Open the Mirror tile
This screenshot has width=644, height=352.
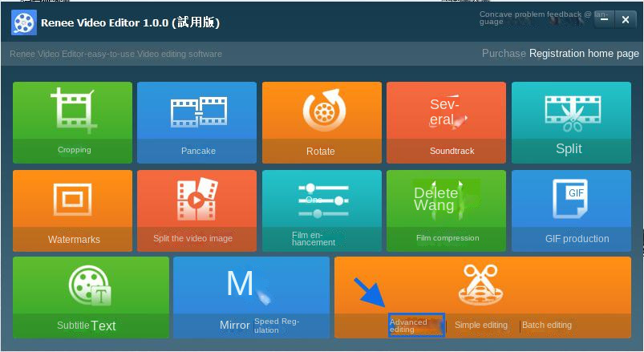tap(251, 297)
